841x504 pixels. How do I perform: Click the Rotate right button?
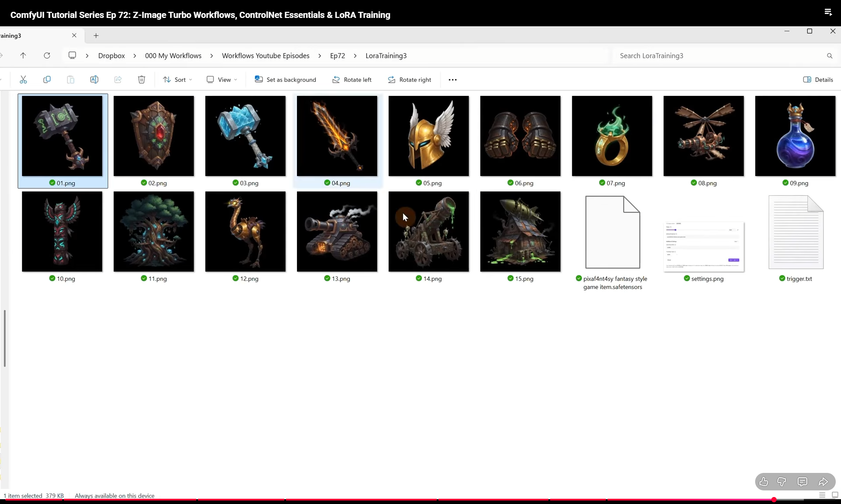tap(410, 79)
